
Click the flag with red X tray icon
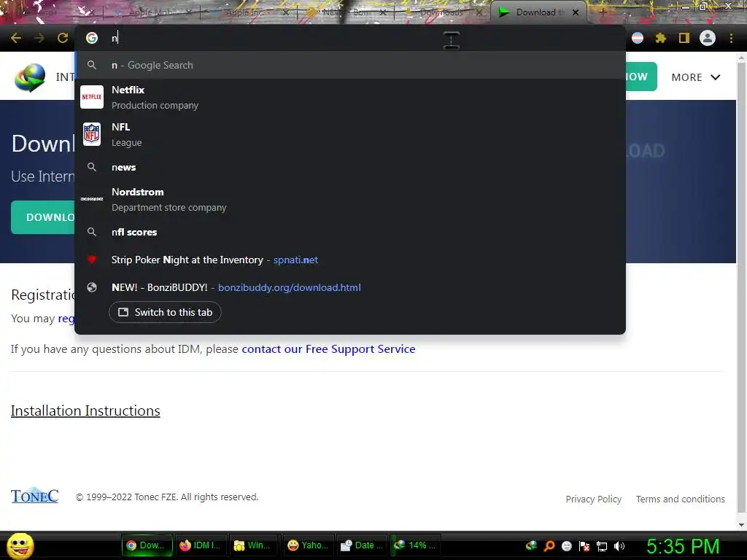(x=584, y=545)
